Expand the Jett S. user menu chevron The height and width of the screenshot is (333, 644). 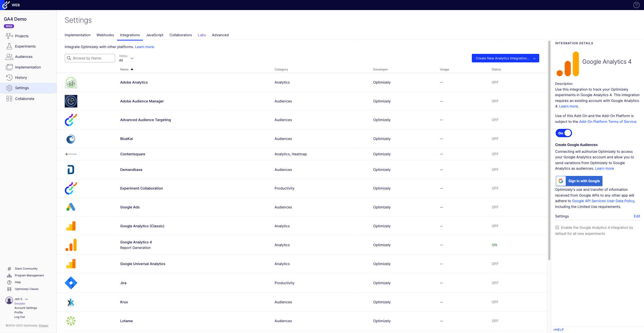tap(26, 299)
